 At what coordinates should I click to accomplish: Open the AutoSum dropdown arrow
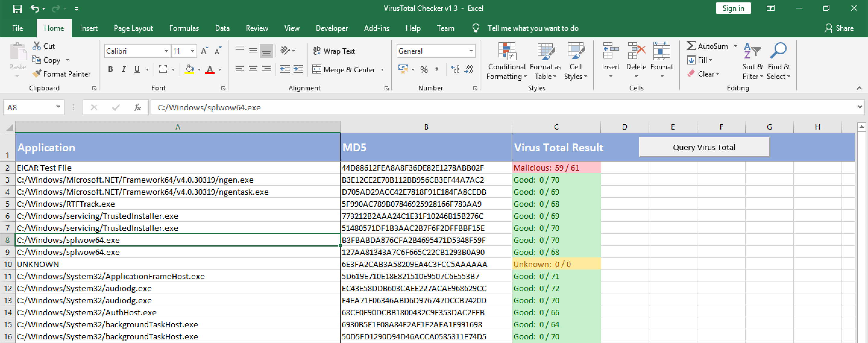tap(736, 46)
